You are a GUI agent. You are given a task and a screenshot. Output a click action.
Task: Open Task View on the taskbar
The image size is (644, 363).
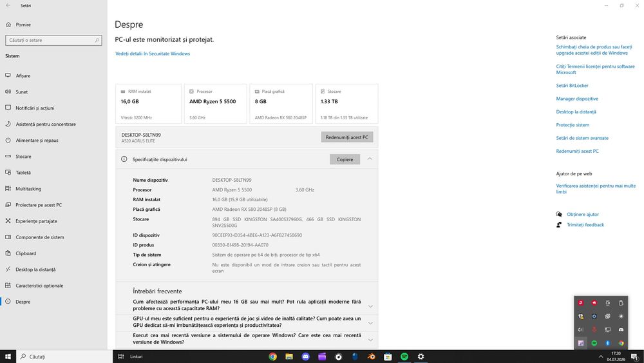(121, 357)
